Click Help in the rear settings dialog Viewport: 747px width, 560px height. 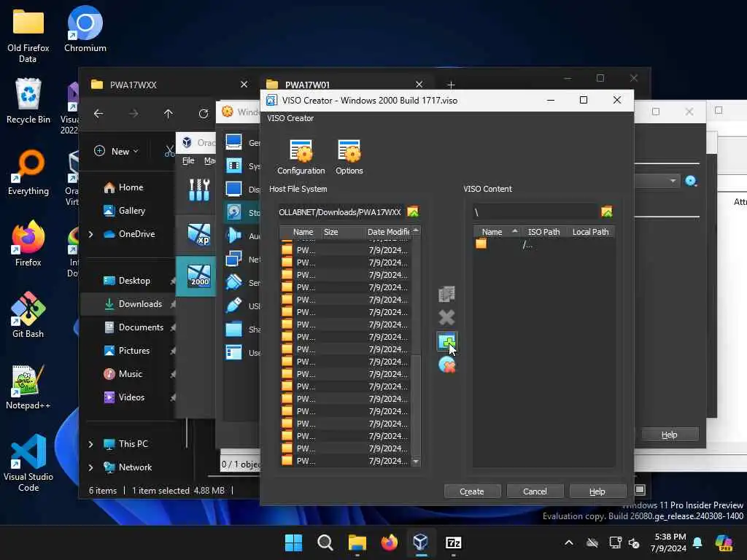(670, 435)
